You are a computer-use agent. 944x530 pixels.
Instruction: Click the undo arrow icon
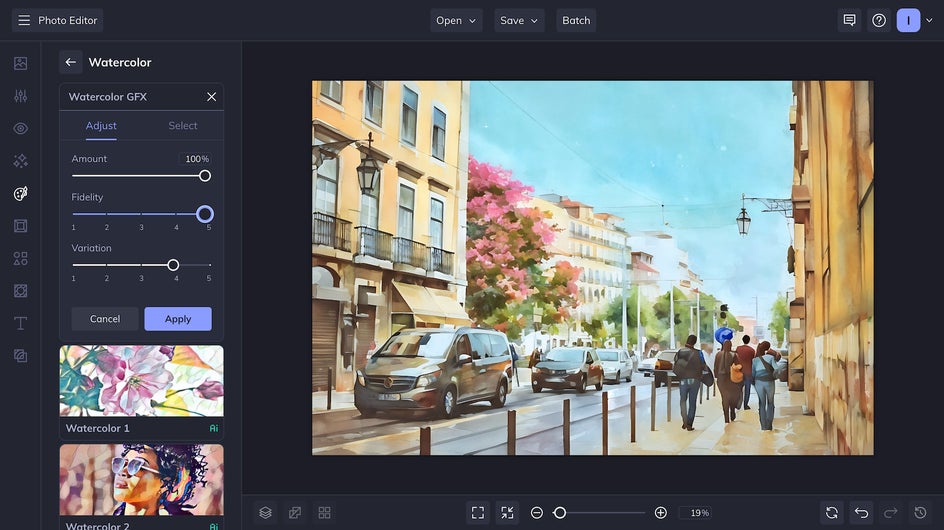click(x=861, y=512)
